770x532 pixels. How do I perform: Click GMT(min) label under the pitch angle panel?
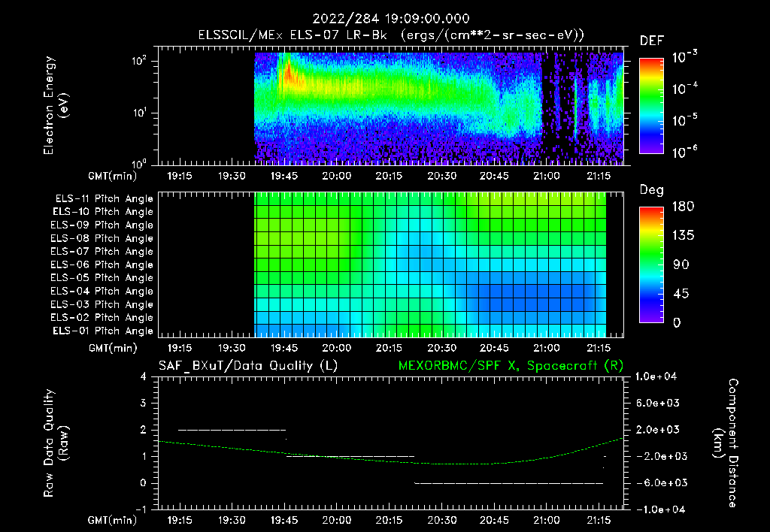[x=113, y=348]
